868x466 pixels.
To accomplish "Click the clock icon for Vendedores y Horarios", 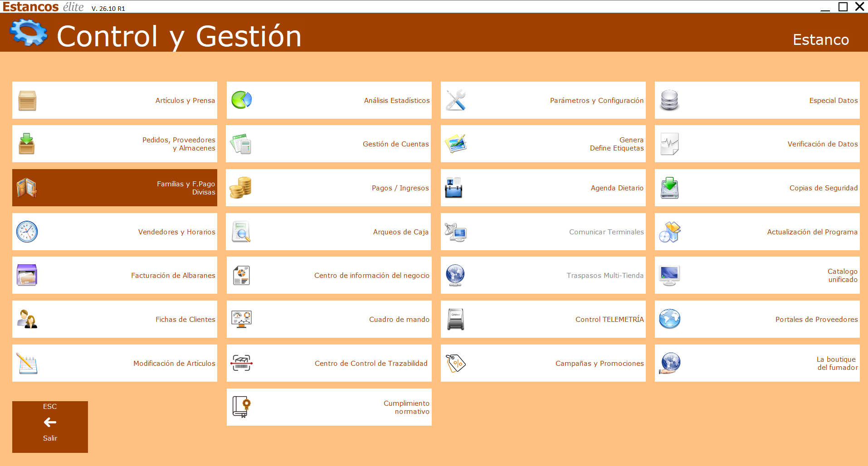I will click(27, 232).
